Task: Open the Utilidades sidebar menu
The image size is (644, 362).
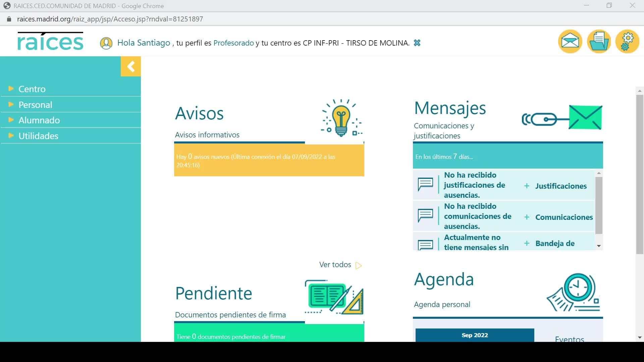Action: point(38,136)
